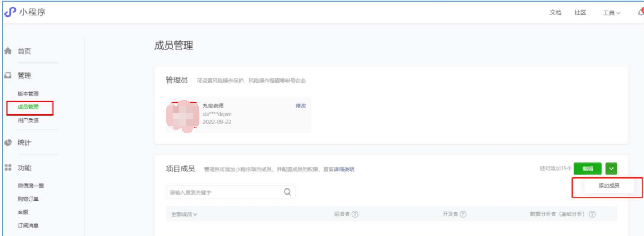Open the 首页 home icon
This screenshot has height=236, width=644.
coord(8,51)
